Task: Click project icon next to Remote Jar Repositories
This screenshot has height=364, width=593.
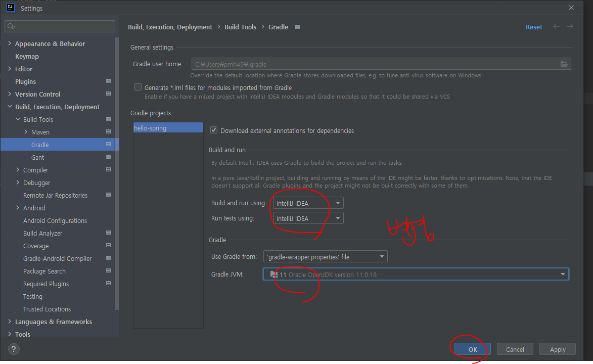Action: pyautogui.click(x=109, y=195)
